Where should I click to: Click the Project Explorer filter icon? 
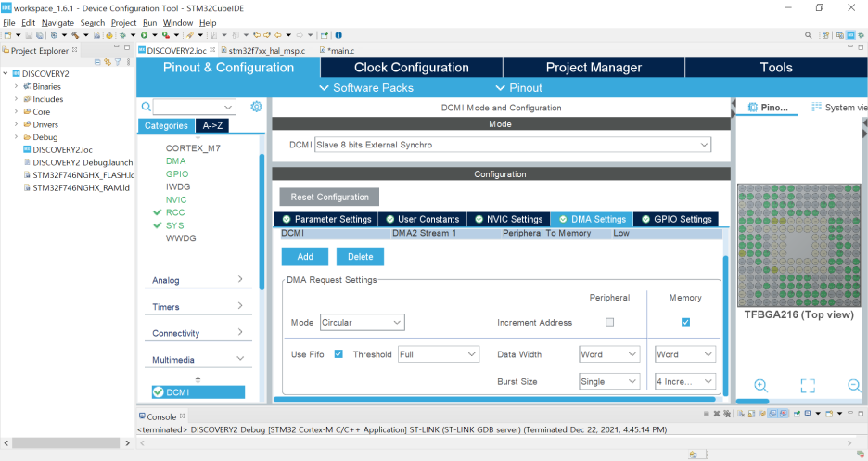tap(118, 62)
